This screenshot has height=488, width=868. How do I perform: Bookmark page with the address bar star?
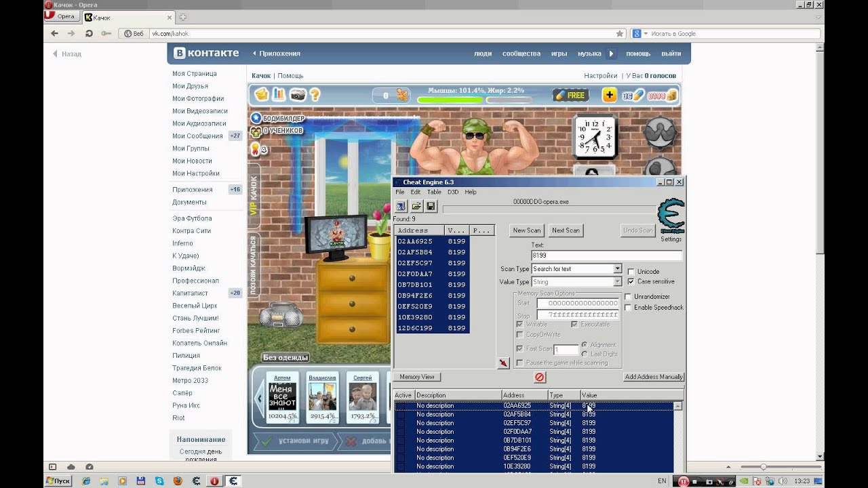click(x=620, y=33)
